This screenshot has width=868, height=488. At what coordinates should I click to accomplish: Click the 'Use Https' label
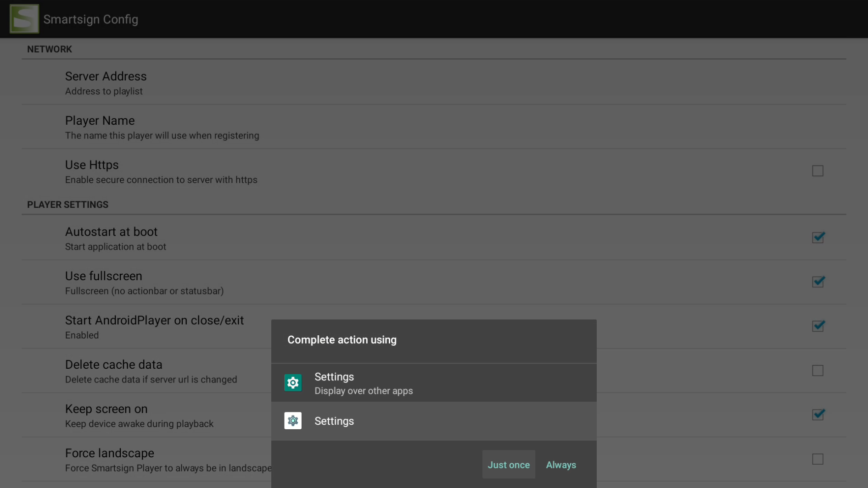(x=92, y=165)
